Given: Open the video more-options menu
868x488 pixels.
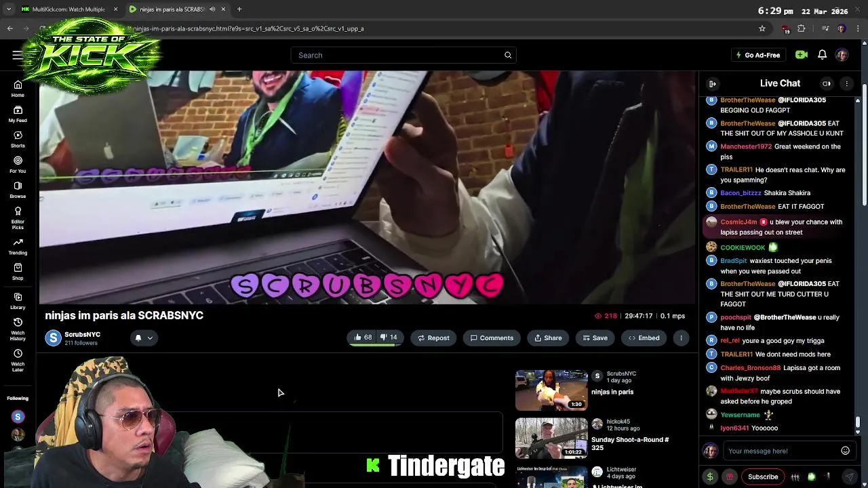Looking at the screenshot, I should point(681,338).
